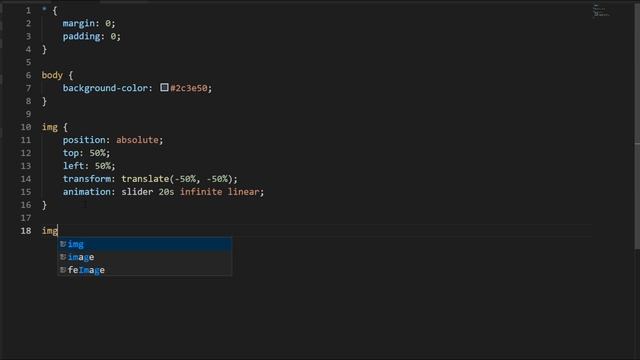
Task: Click the icon beside 'feImage' suggestion
Action: [63, 270]
